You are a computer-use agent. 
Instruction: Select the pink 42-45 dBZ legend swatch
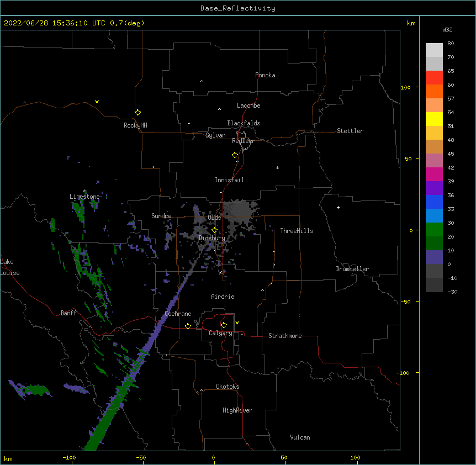click(434, 160)
